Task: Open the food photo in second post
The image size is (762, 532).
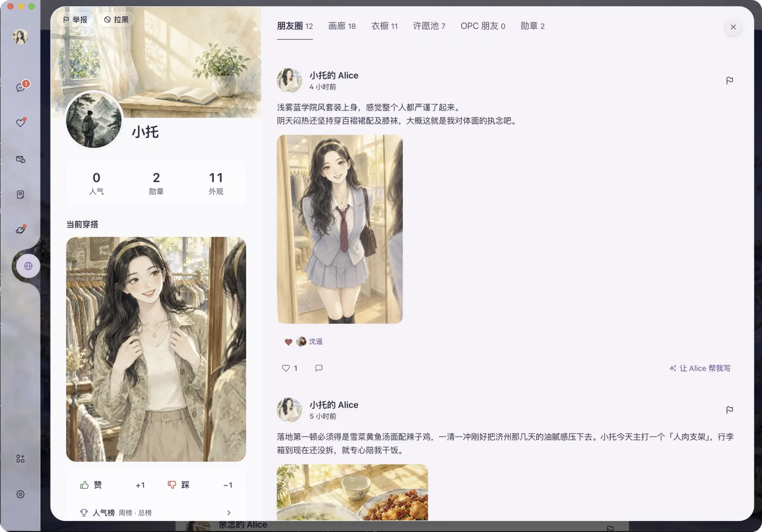Action: click(352, 493)
